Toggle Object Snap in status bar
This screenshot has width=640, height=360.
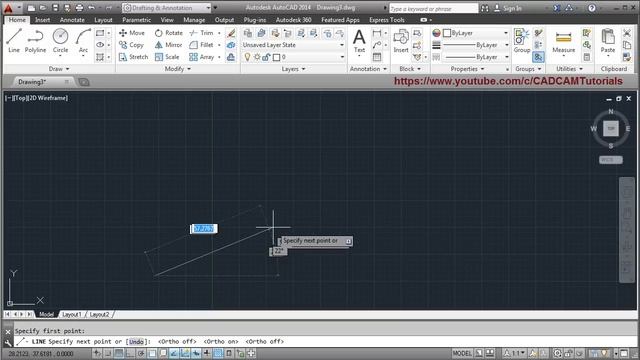click(x=152, y=353)
